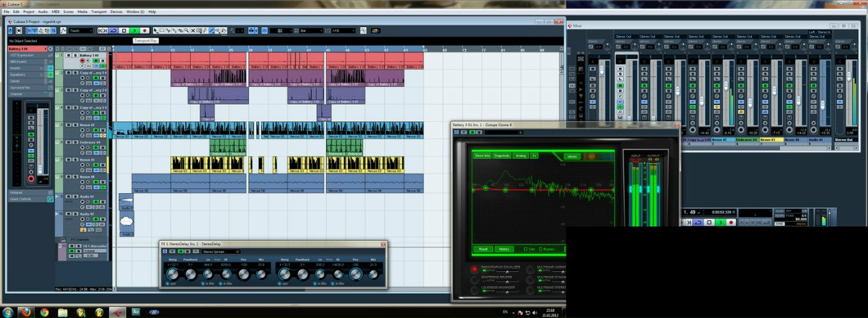Click the Reset button in Ozone
This screenshot has height=318, width=868.
[x=483, y=249]
